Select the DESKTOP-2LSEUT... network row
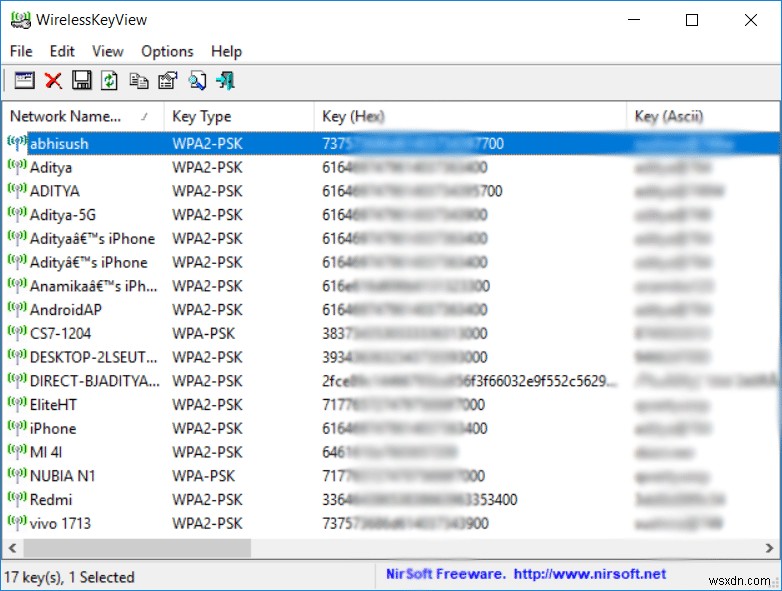 (391, 357)
